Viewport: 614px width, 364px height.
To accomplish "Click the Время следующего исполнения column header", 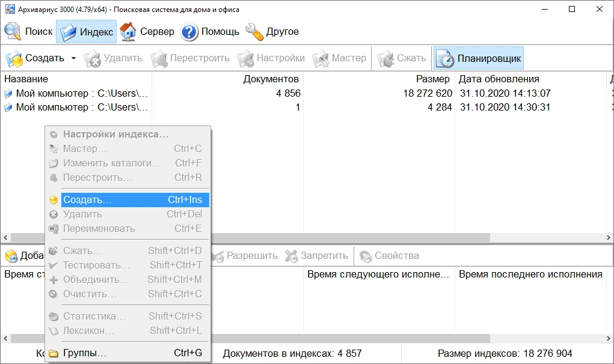I will [x=379, y=275].
